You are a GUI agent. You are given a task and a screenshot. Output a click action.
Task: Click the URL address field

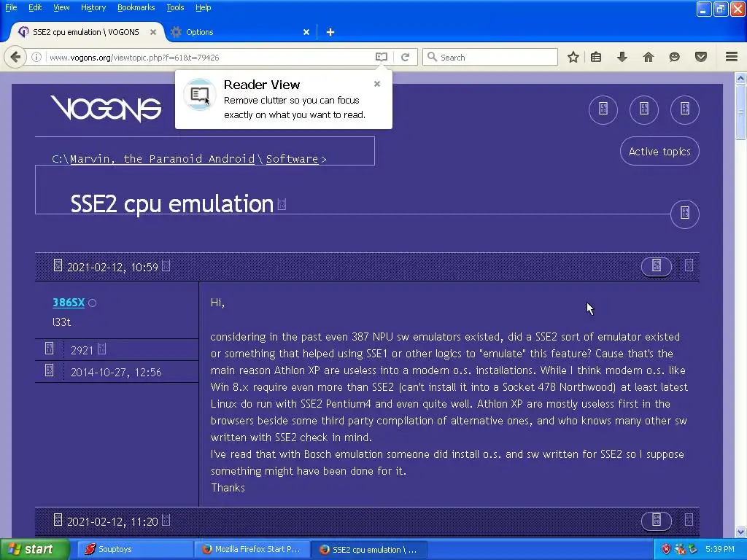[x=209, y=57]
